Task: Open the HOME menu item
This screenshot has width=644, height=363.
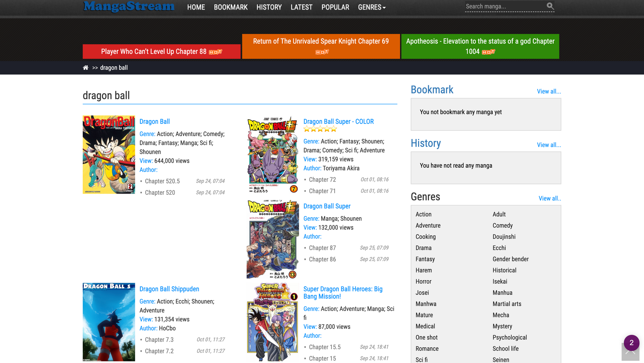Action: point(196,7)
